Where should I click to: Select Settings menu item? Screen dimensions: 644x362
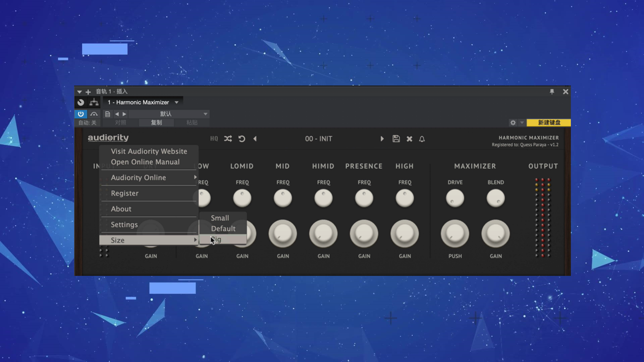149,225
